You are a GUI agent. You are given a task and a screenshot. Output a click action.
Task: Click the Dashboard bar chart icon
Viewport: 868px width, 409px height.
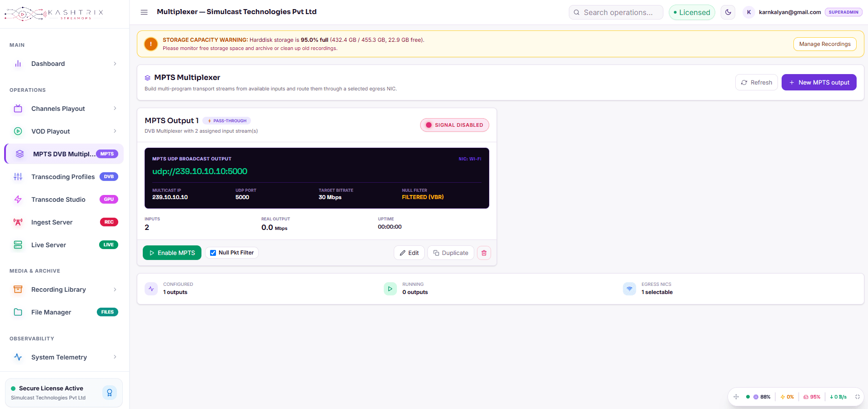pos(18,64)
